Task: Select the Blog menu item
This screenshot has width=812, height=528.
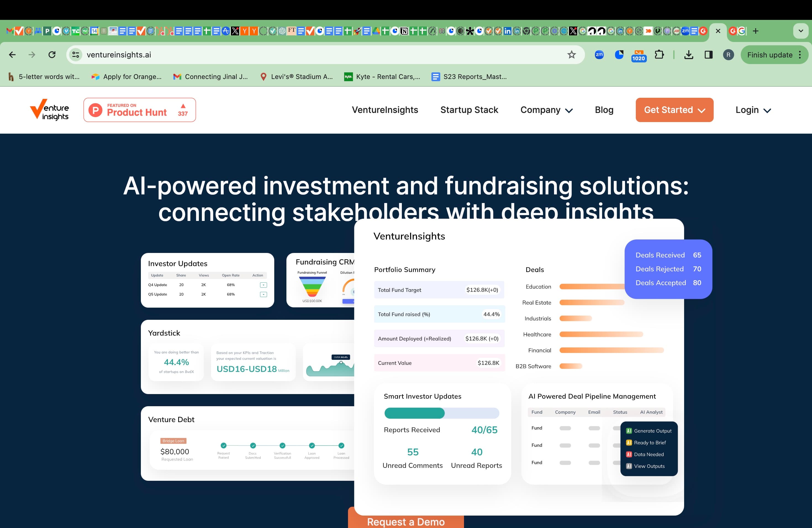Action: click(x=604, y=110)
